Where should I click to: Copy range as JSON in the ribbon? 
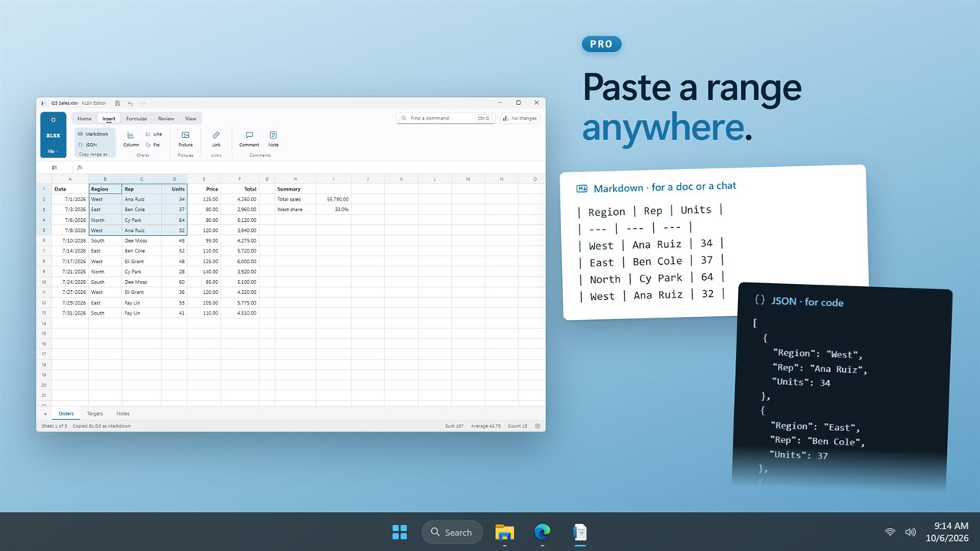[x=87, y=145]
